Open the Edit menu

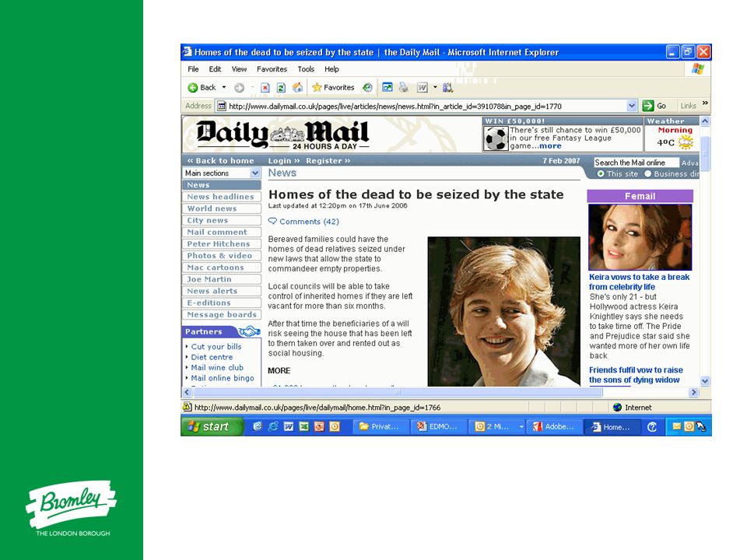point(215,69)
